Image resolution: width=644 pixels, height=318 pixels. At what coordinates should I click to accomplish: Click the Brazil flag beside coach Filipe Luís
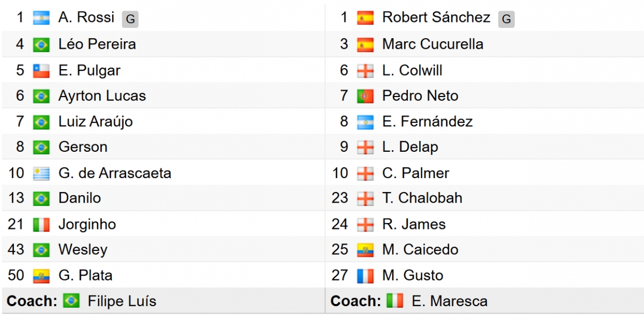pos(71,301)
